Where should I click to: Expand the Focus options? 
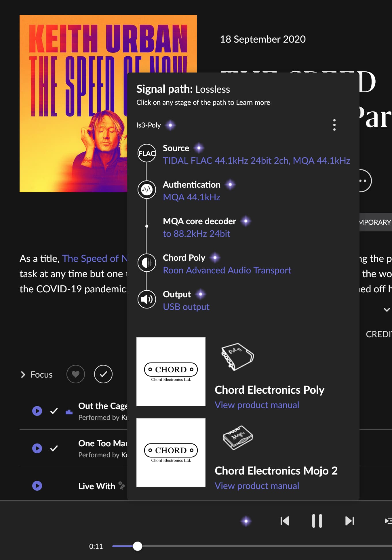(37, 374)
